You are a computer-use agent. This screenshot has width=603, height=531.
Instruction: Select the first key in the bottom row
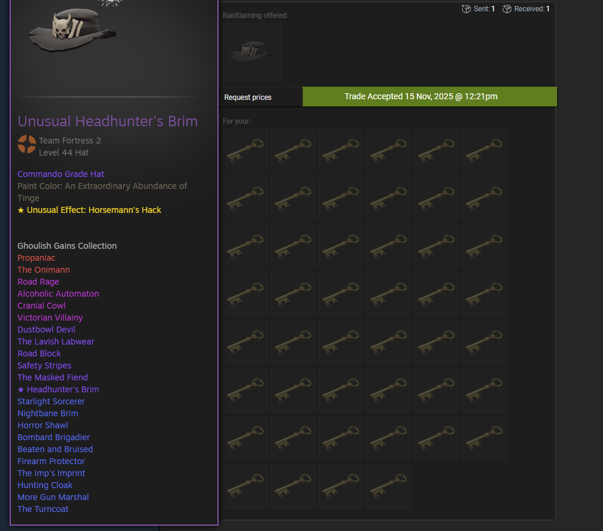coord(245,486)
